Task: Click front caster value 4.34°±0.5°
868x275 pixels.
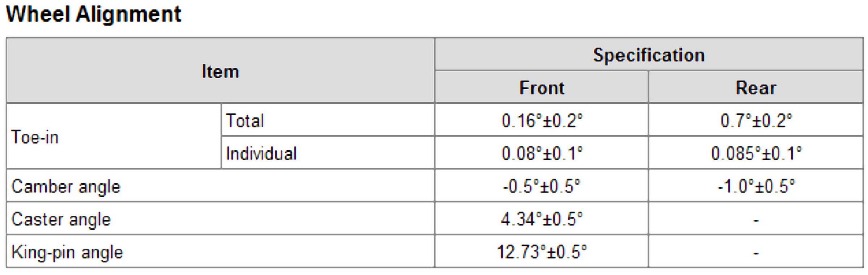Action: coord(542,219)
